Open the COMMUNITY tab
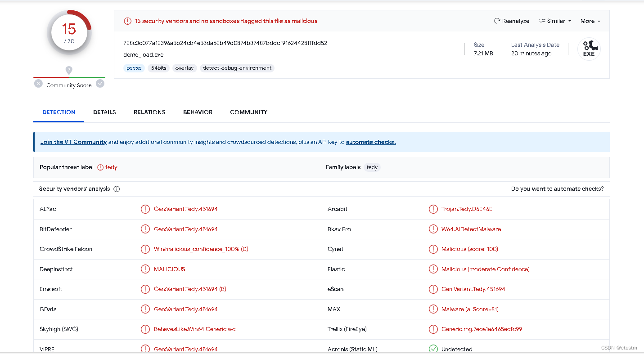 click(248, 112)
